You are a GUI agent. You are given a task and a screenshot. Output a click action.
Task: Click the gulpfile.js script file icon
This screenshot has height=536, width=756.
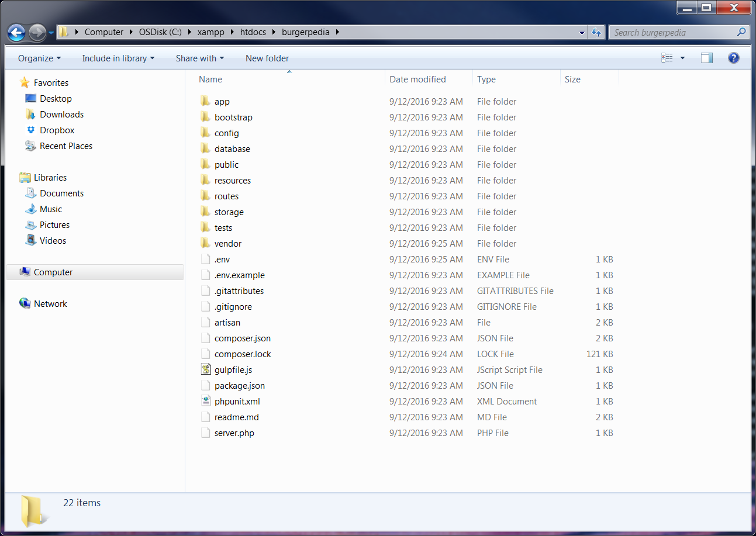pos(205,369)
